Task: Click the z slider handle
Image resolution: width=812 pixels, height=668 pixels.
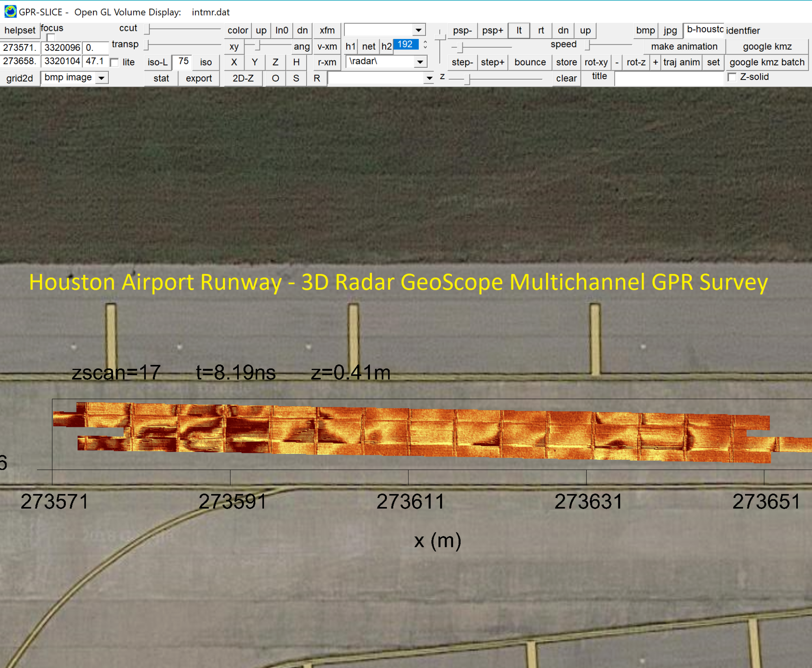Action: click(467, 79)
